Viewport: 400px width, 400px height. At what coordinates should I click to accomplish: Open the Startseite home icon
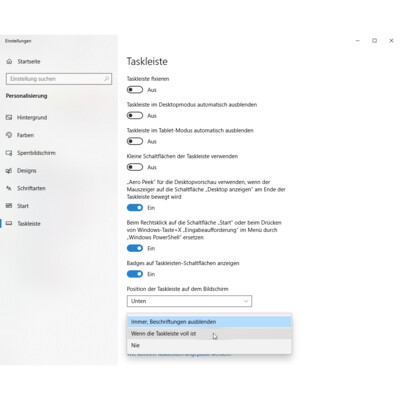[x=9, y=61]
